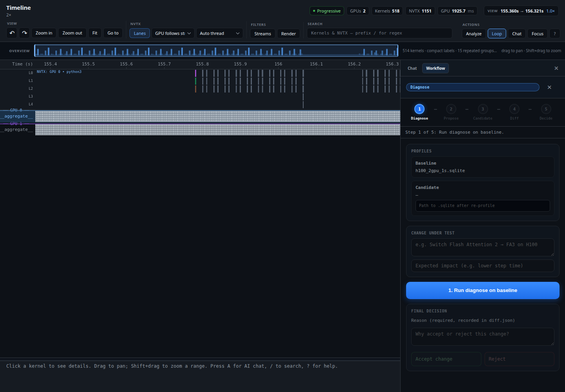This screenshot has height=392, width=565.
Task: Click the Render filter button
Action: (288, 34)
